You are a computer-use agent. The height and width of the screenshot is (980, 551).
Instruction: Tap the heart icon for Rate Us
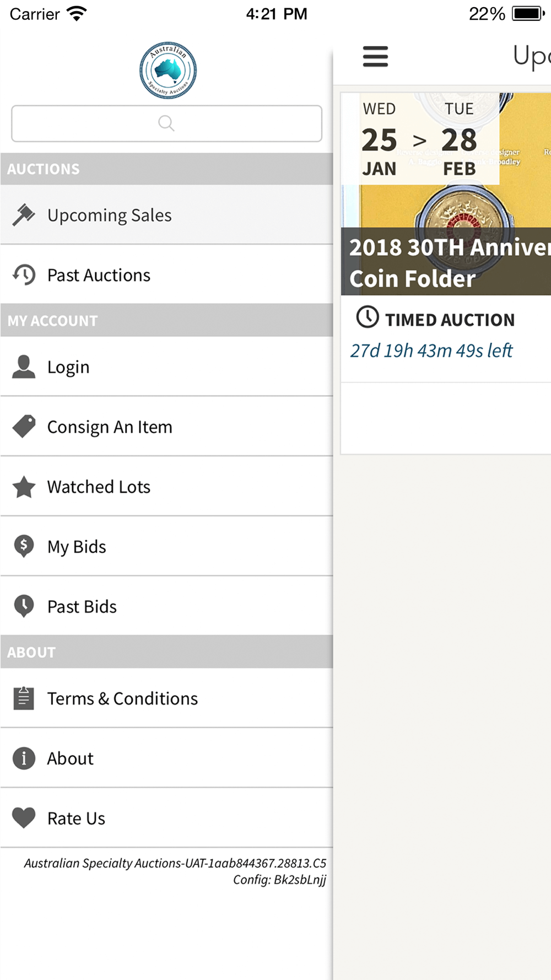tap(24, 818)
